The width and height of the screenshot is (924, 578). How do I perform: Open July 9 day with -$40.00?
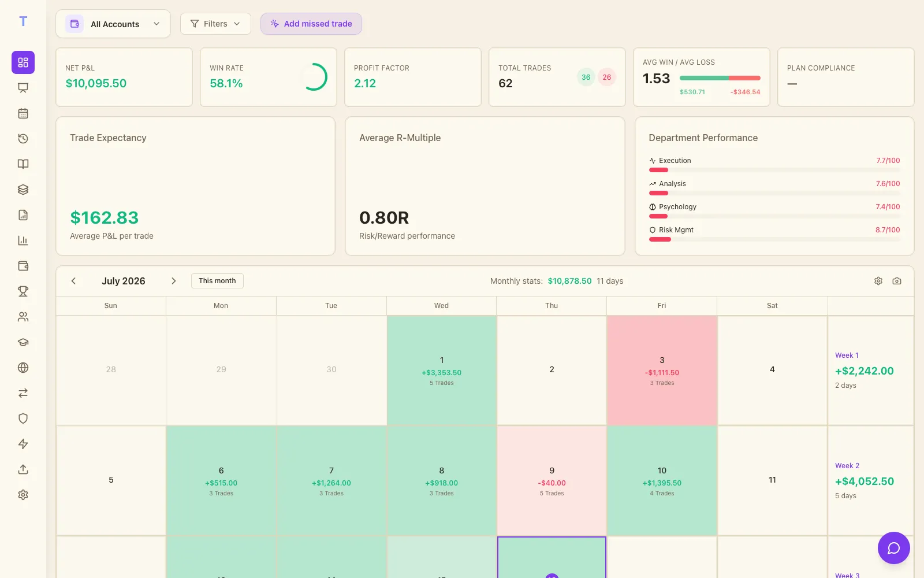552,481
